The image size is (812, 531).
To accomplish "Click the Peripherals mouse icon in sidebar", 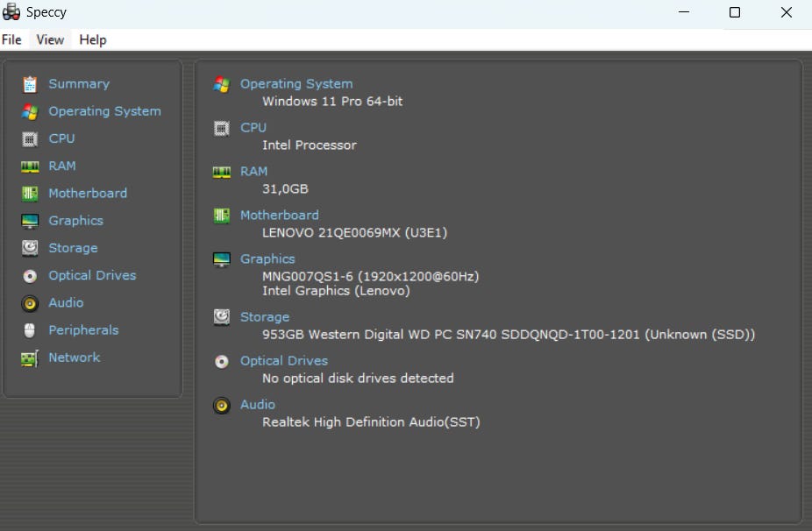I will (x=30, y=330).
